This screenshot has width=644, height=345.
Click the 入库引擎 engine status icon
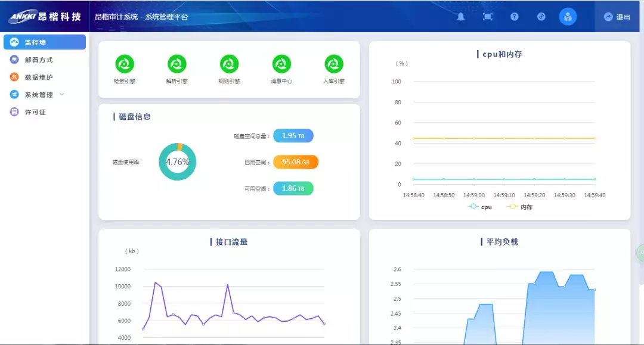[334, 64]
